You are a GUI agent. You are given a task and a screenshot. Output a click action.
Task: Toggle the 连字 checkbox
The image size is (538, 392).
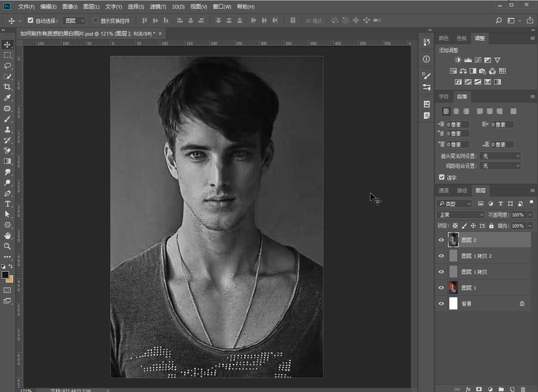tap(442, 177)
